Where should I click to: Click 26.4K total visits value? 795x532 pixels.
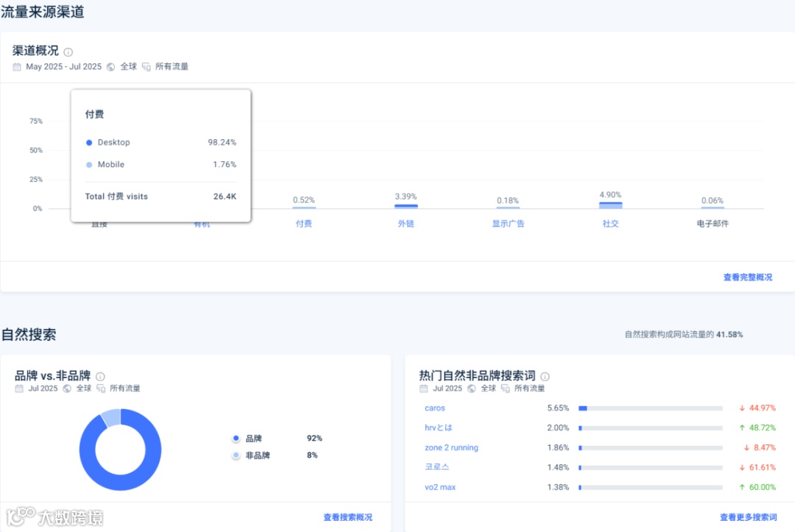[225, 196]
